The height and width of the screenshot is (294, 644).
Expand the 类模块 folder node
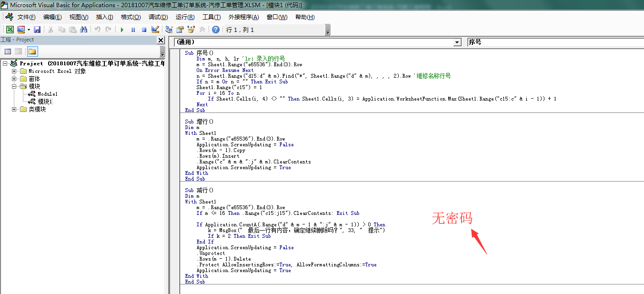pos(14,109)
